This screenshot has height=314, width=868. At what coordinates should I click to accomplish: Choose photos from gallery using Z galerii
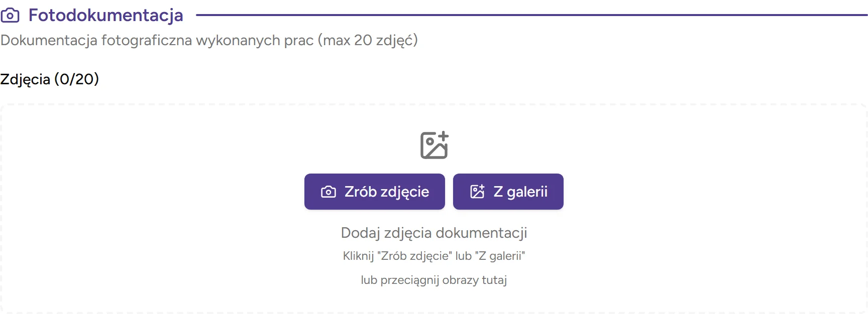point(508,191)
